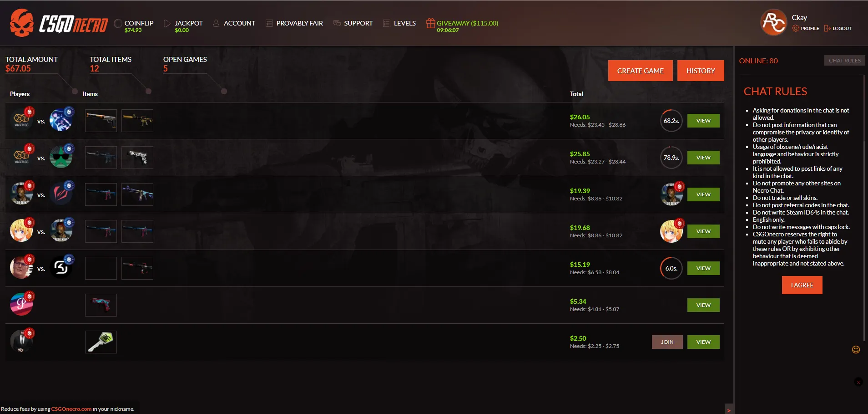This screenshot has height=414, width=868.
Task: View the $19.39 game
Action: pos(703,194)
